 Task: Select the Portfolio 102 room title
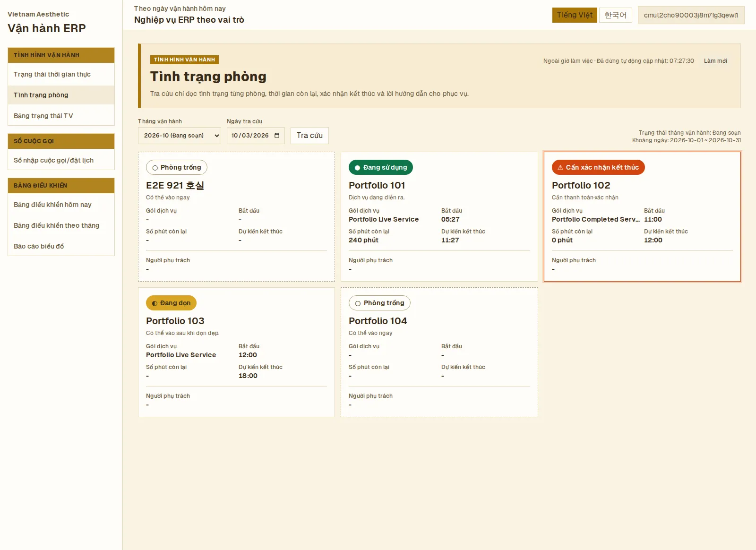click(x=581, y=186)
